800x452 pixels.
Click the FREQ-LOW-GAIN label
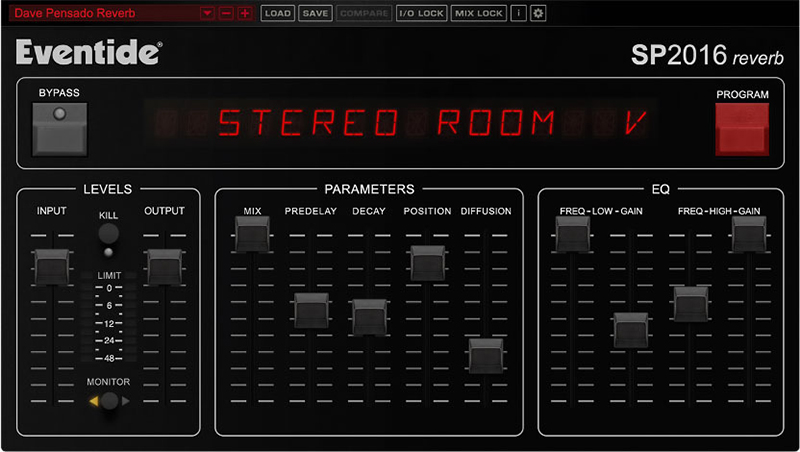[601, 211]
